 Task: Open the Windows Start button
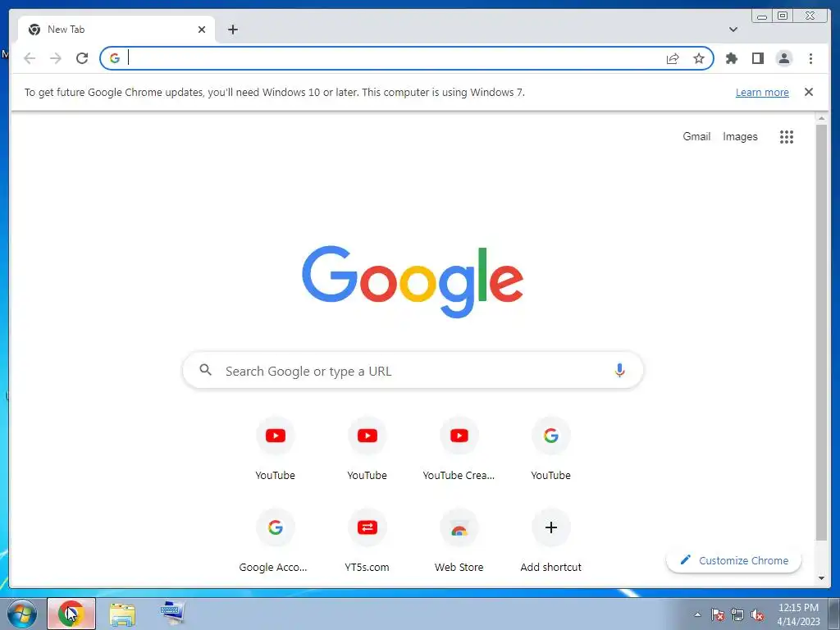point(22,614)
